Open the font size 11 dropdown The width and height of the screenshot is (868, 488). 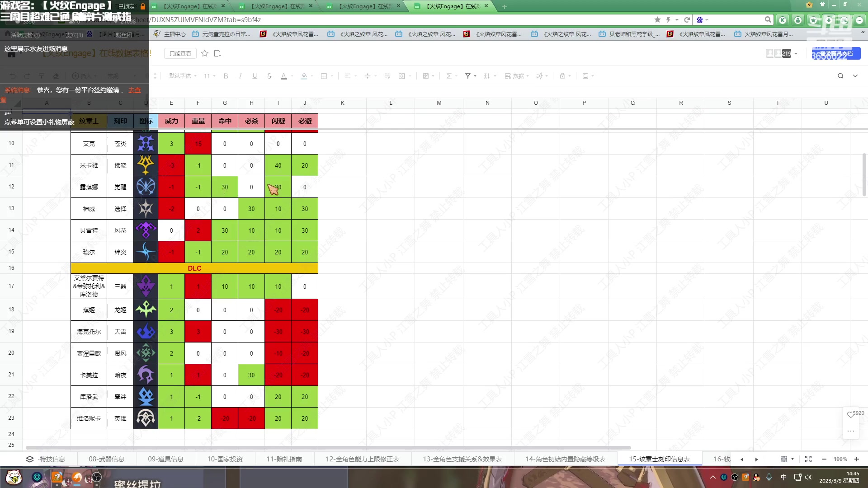(209, 76)
